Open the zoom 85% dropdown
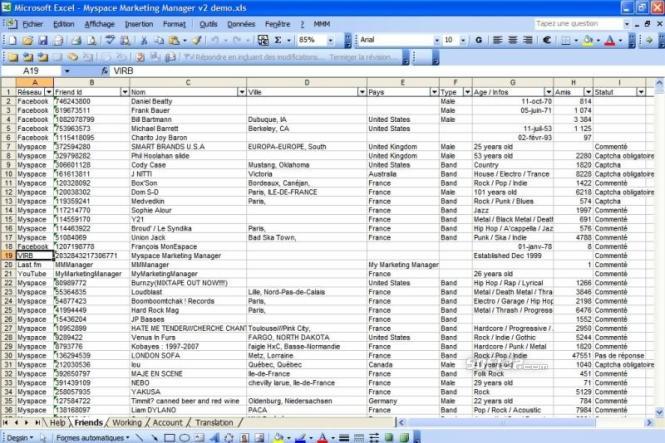This screenshot has width=665, height=443. (330, 40)
